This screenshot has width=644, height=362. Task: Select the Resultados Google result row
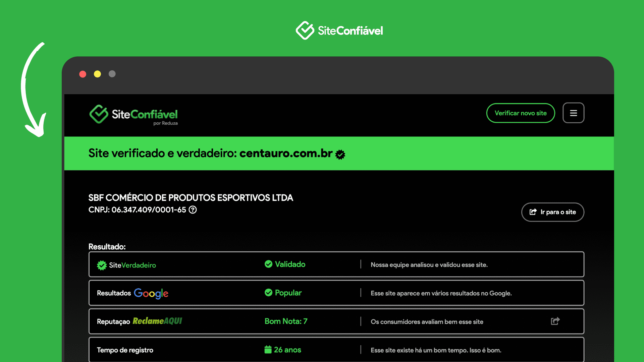click(x=336, y=293)
